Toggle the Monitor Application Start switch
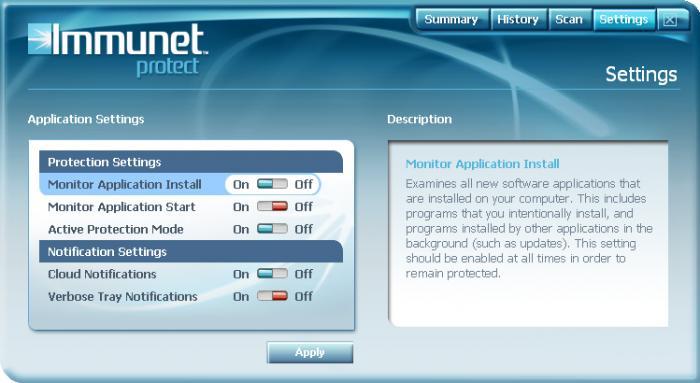Viewport: 700px width, 383px height. point(272,206)
